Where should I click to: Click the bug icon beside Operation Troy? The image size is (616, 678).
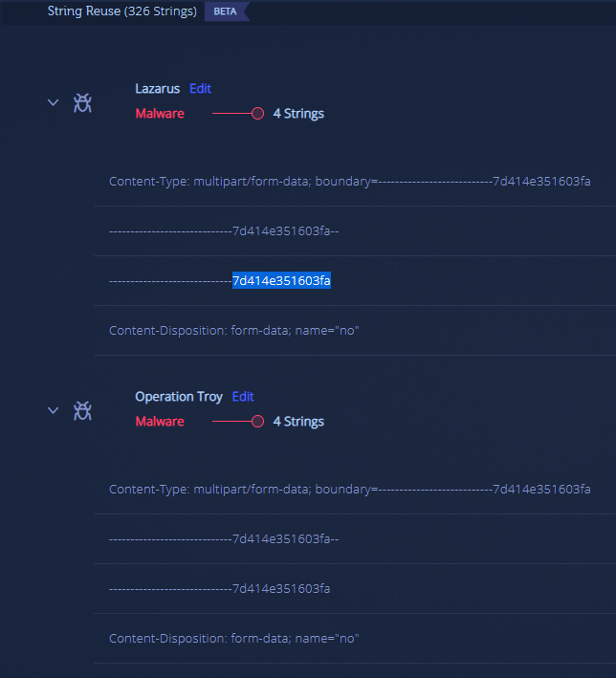click(83, 411)
